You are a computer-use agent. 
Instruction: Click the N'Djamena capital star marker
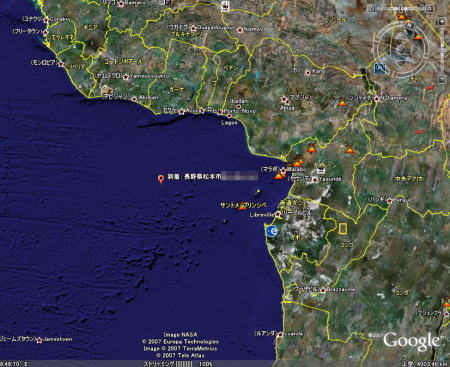click(377, 99)
